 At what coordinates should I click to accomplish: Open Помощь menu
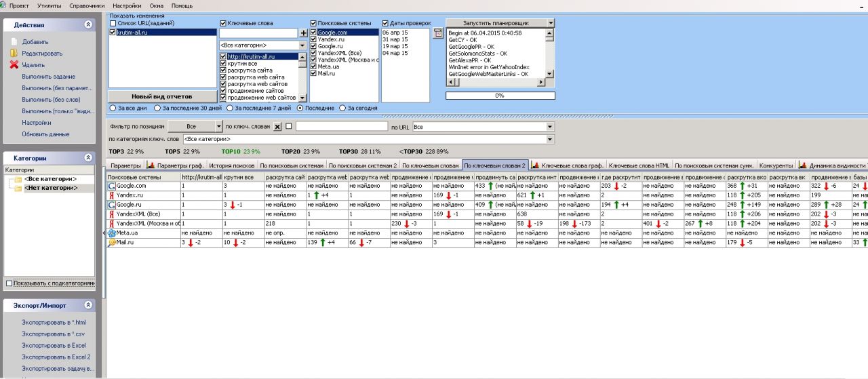tap(182, 5)
